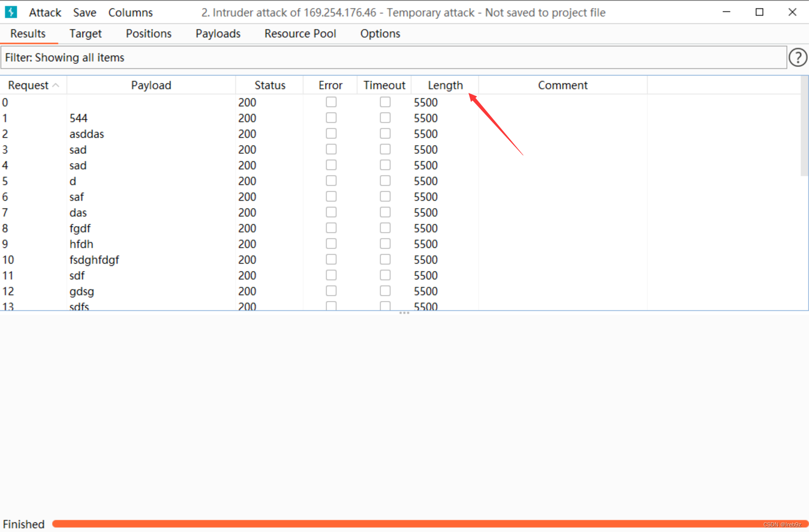
Task: Click the sort arrow on Request column
Action: (x=56, y=85)
